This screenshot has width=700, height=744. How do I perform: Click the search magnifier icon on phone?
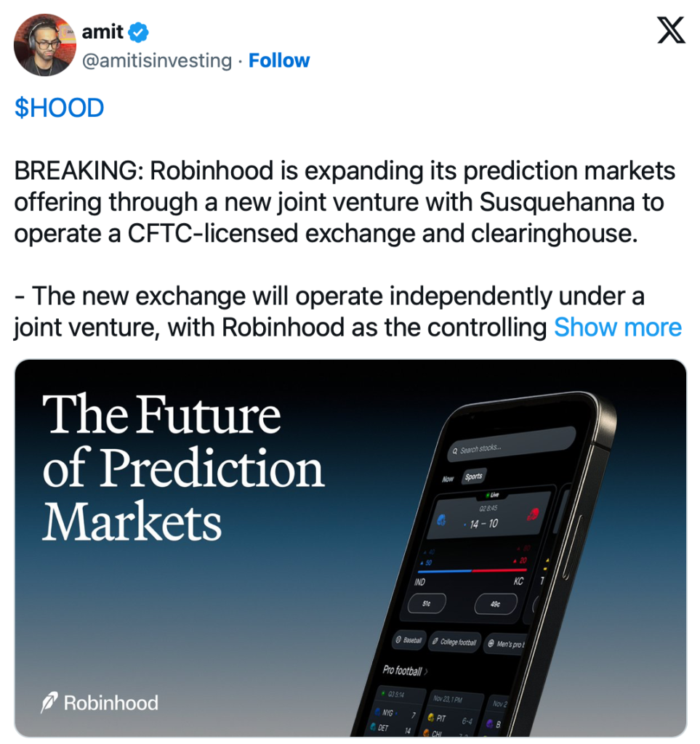(455, 451)
